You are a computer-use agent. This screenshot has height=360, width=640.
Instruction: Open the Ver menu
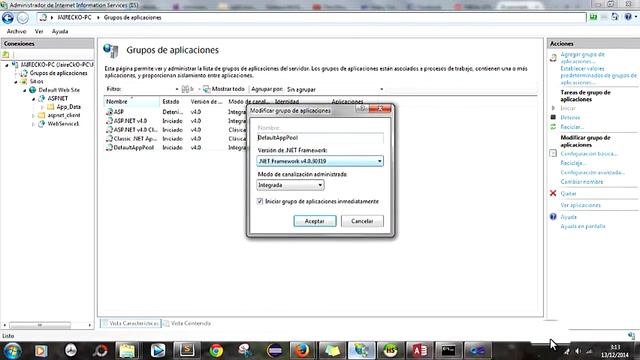(39, 31)
